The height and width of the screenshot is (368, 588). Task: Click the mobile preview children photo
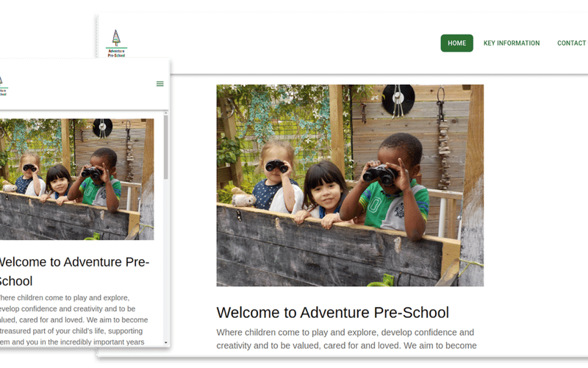(x=77, y=179)
